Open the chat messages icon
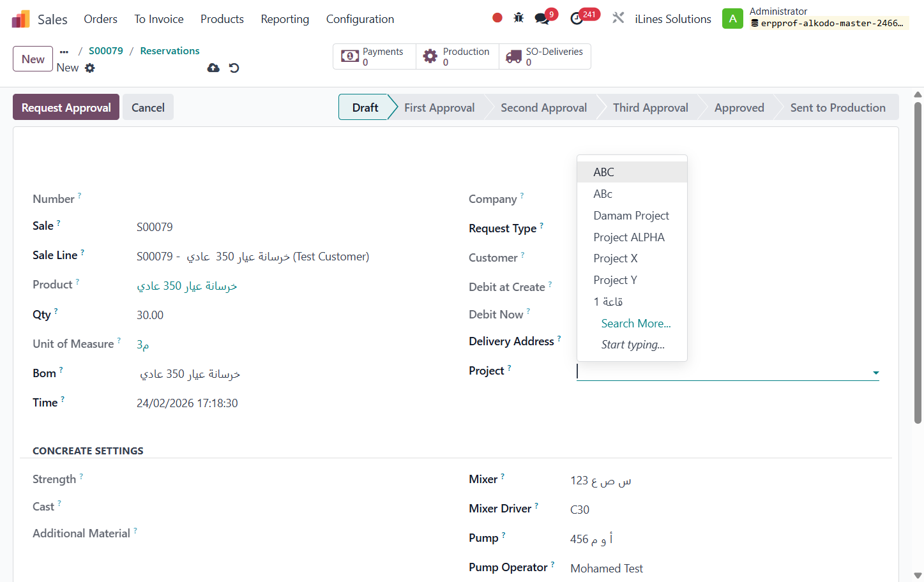The image size is (924, 582). tap(542, 19)
